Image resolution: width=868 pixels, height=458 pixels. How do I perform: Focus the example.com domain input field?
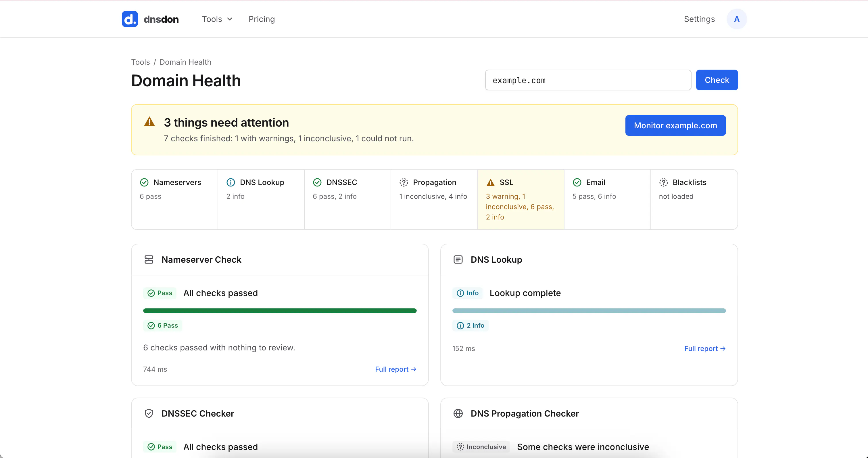tap(588, 80)
